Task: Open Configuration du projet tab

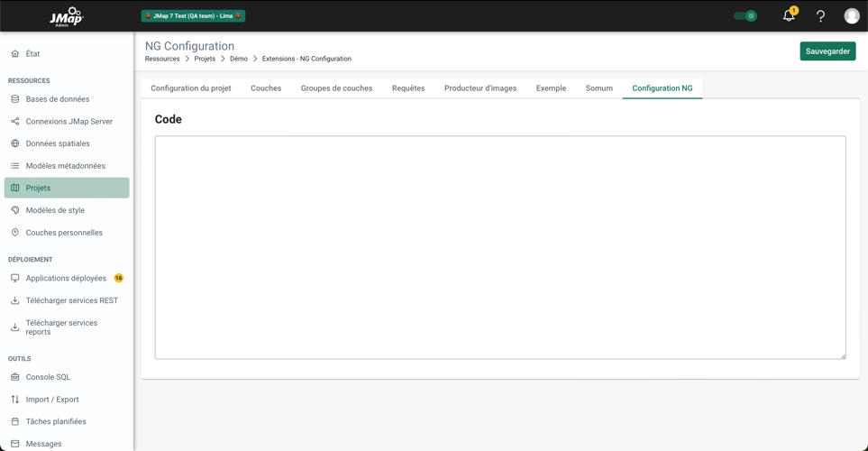Action: 191,88
